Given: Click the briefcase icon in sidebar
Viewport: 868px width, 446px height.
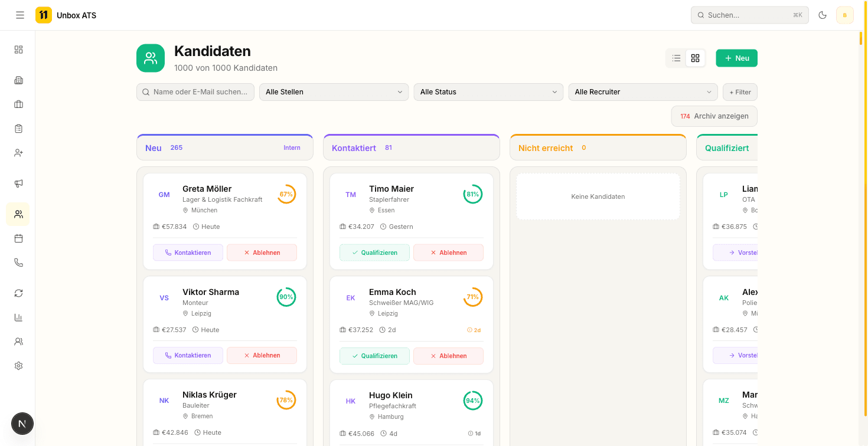Looking at the screenshot, I should pos(18,104).
